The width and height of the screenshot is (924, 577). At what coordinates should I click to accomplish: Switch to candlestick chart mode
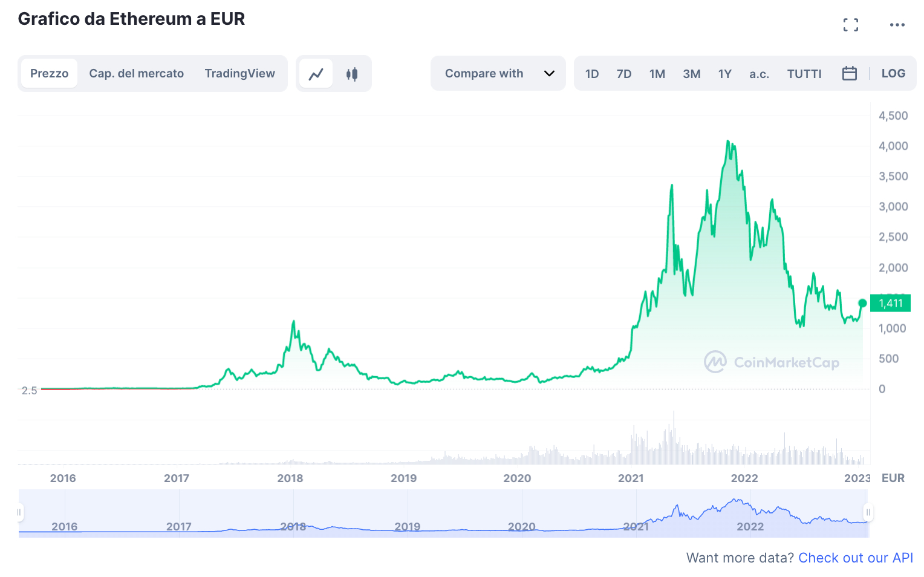tap(352, 74)
